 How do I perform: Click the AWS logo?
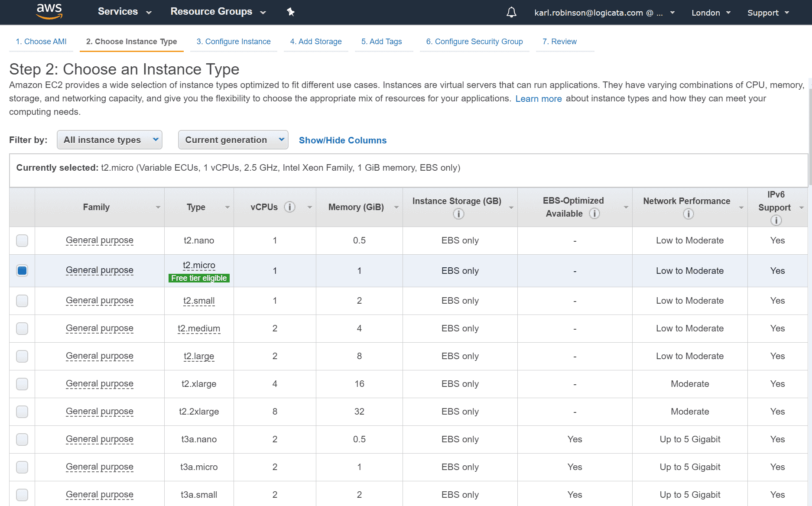click(49, 11)
